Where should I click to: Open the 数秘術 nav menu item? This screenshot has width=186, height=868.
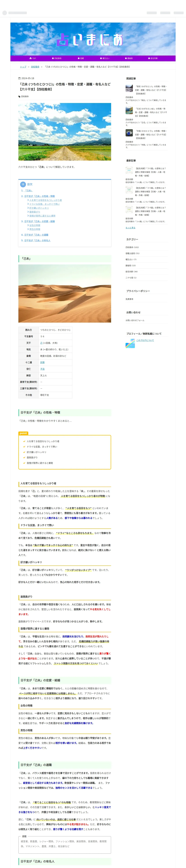tap(129, 58)
